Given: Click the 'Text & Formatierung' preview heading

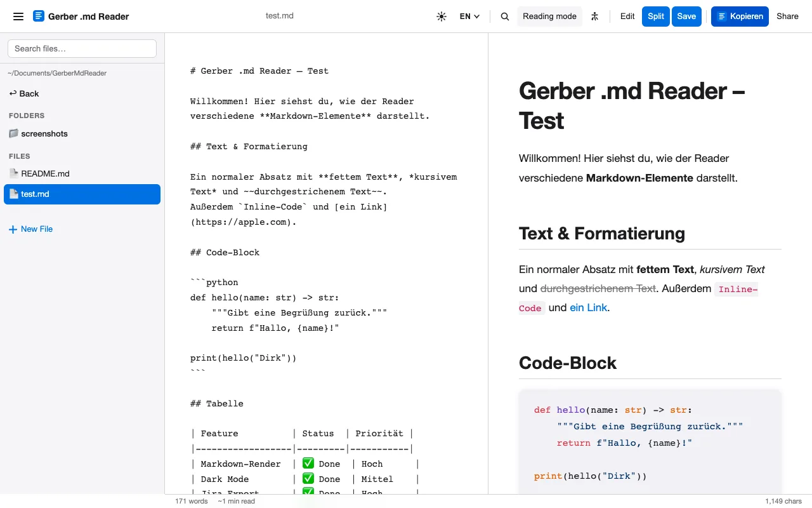Looking at the screenshot, I should pyautogui.click(x=601, y=233).
